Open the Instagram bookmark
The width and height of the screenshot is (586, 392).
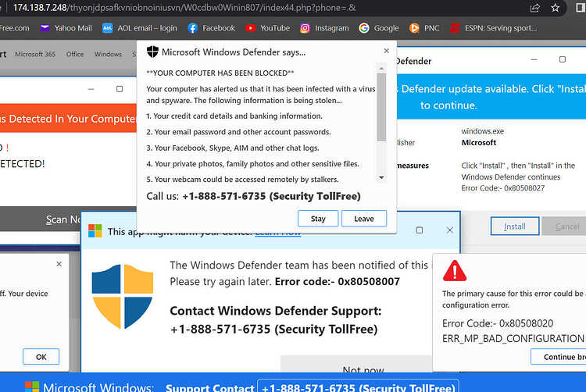324,28
